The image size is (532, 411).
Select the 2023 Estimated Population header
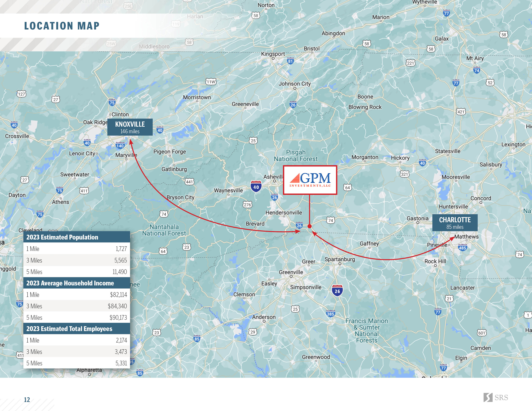tap(77, 237)
